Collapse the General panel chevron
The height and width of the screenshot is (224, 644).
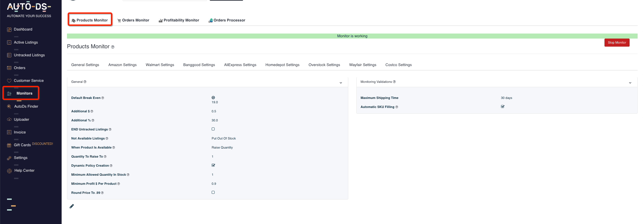(x=341, y=82)
